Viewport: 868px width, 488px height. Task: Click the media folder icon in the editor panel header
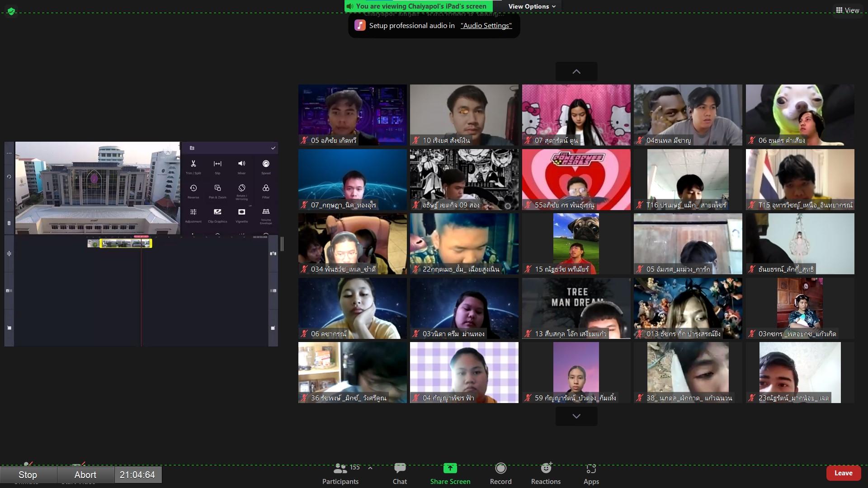(192, 148)
